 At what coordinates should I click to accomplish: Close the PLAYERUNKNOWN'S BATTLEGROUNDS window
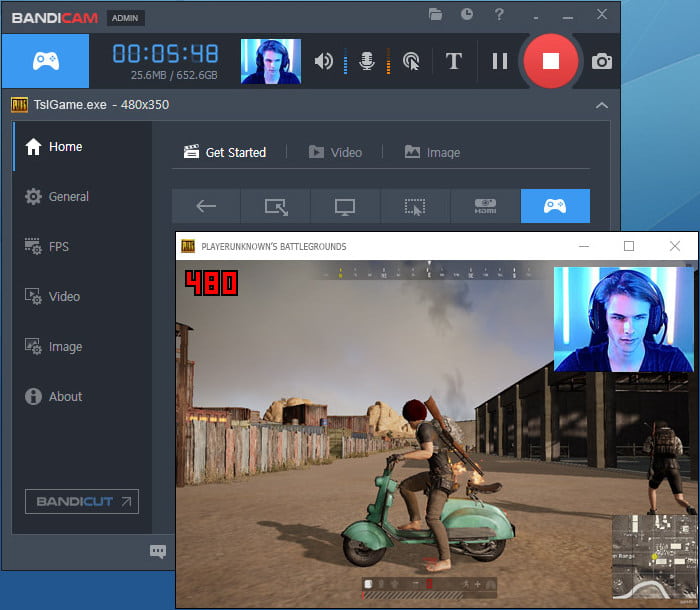675,246
